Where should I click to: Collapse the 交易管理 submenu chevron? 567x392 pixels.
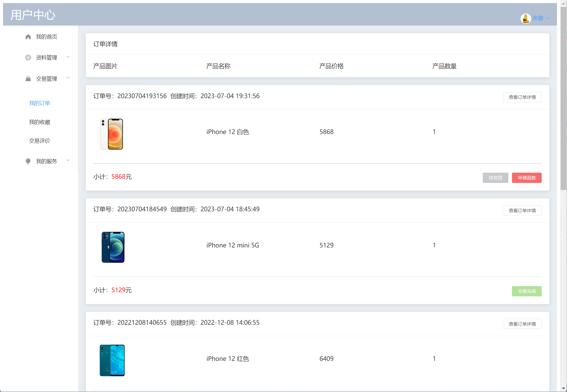(x=68, y=78)
